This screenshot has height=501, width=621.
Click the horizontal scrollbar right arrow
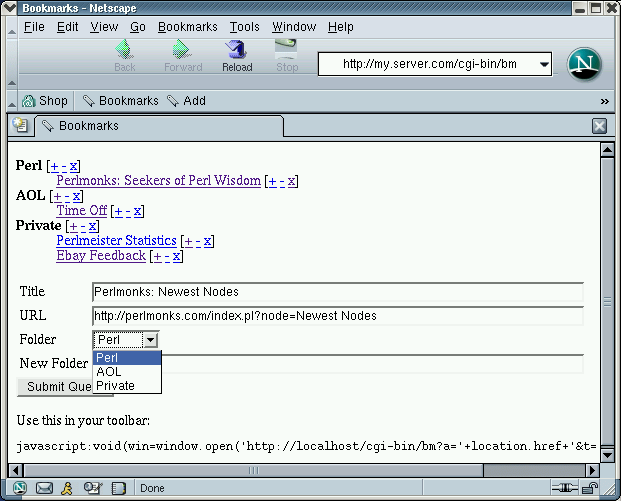[592, 471]
